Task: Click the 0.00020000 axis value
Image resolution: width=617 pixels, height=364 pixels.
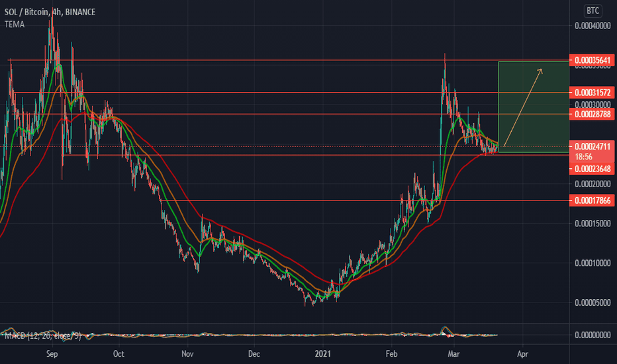Action: [x=593, y=184]
